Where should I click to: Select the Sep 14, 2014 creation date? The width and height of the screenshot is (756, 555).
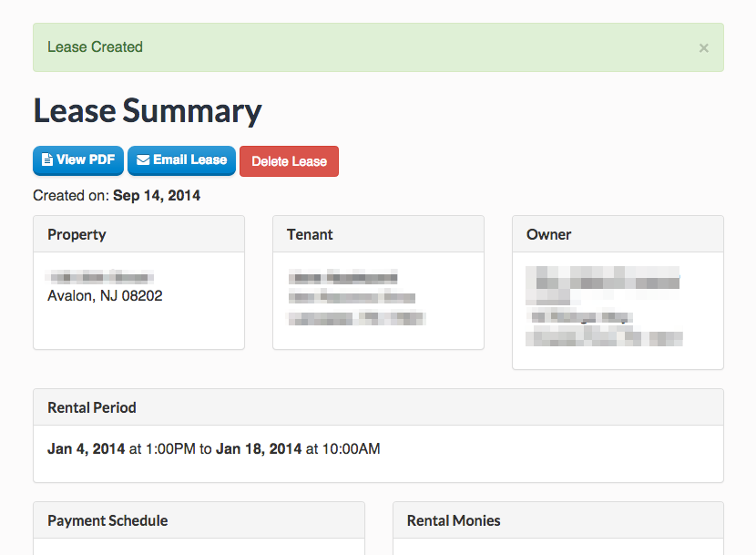click(157, 195)
